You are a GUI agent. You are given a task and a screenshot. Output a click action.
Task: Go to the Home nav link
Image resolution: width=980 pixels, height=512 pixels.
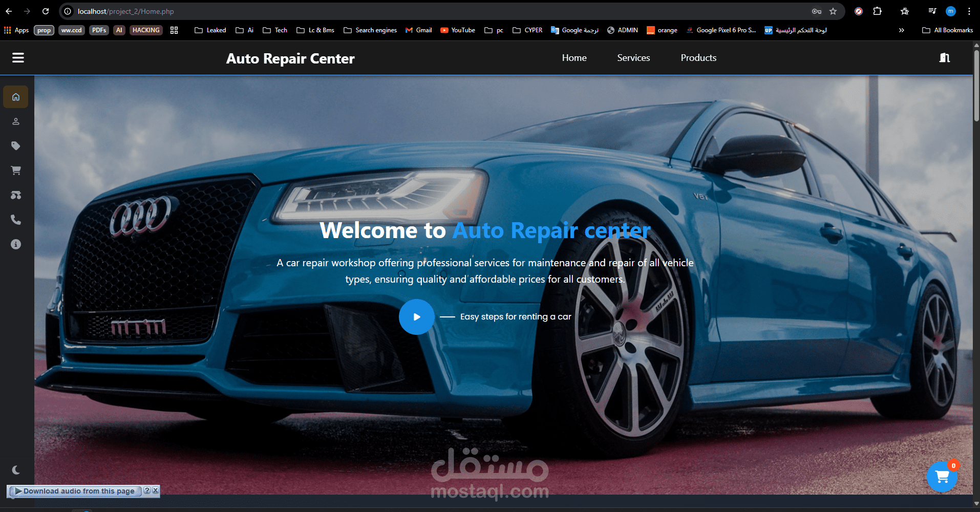tap(574, 58)
